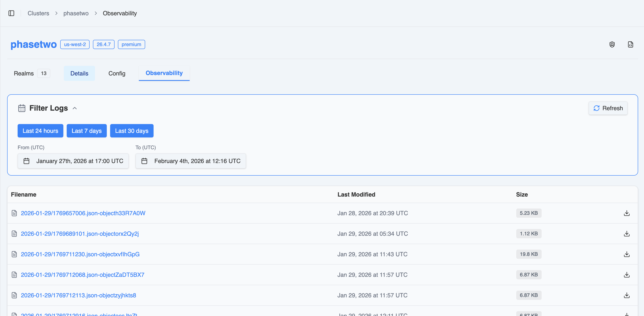Open the To (UTC) date picker
Viewport: 644px width, 316px height.
pos(190,161)
